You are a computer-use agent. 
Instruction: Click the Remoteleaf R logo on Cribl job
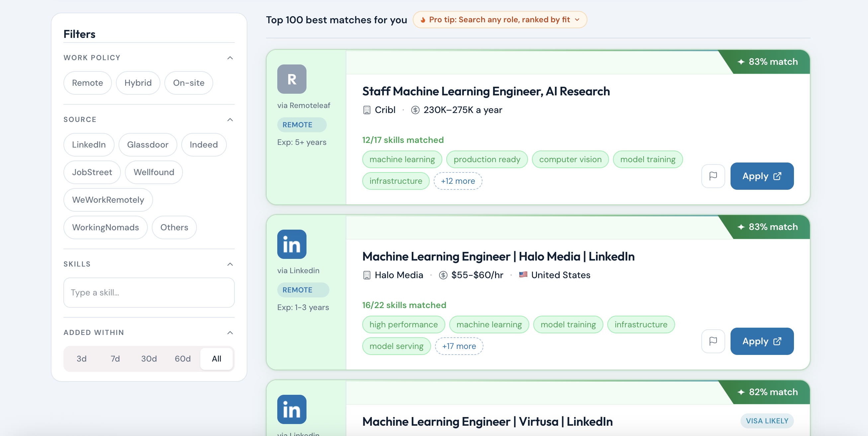click(292, 79)
